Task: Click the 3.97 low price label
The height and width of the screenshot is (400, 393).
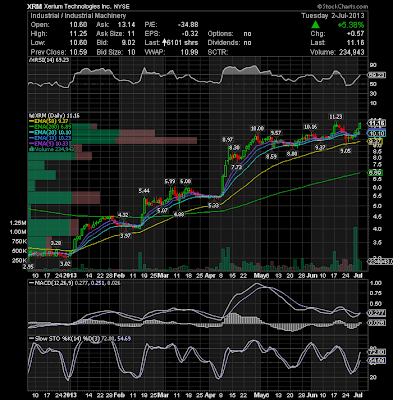Action: coord(125,236)
